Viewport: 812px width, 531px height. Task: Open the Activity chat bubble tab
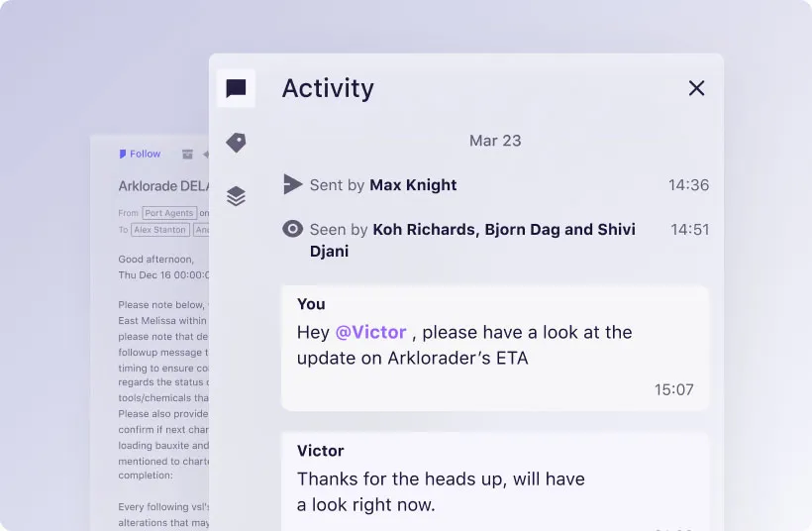pyautogui.click(x=236, y=88)
